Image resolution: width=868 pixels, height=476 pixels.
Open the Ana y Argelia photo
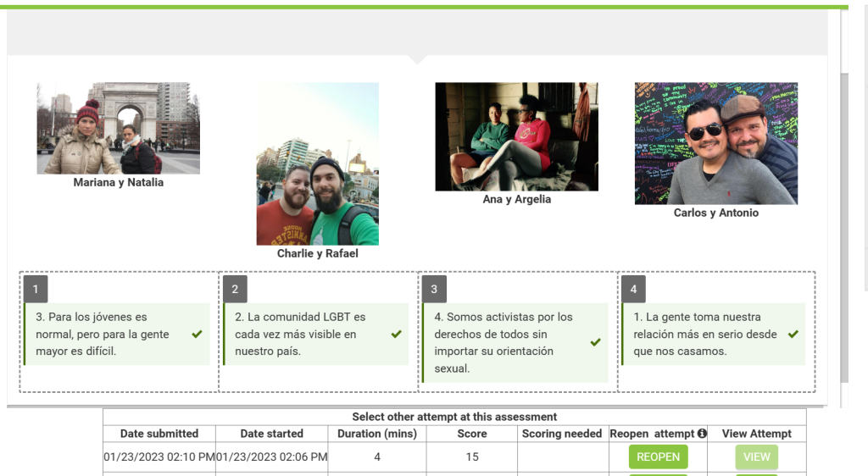tap(516, 136)
